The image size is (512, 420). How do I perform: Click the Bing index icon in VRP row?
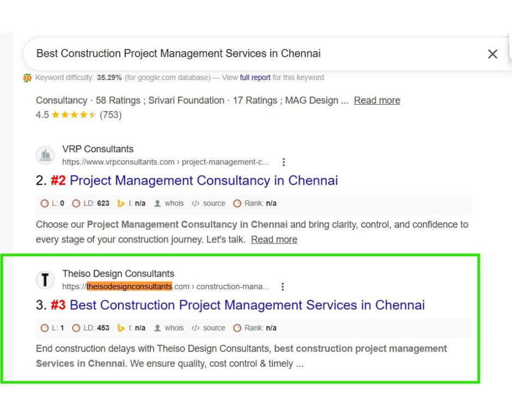point(121,204)
